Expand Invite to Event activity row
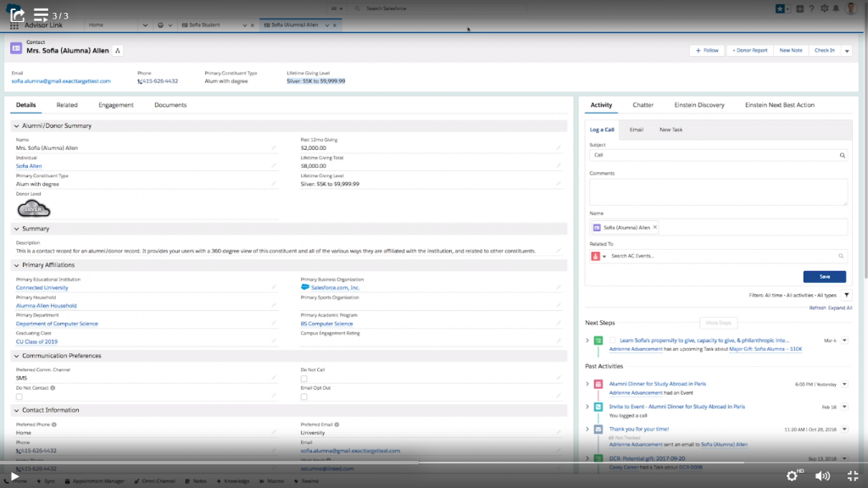 click(x=587, y=407)
